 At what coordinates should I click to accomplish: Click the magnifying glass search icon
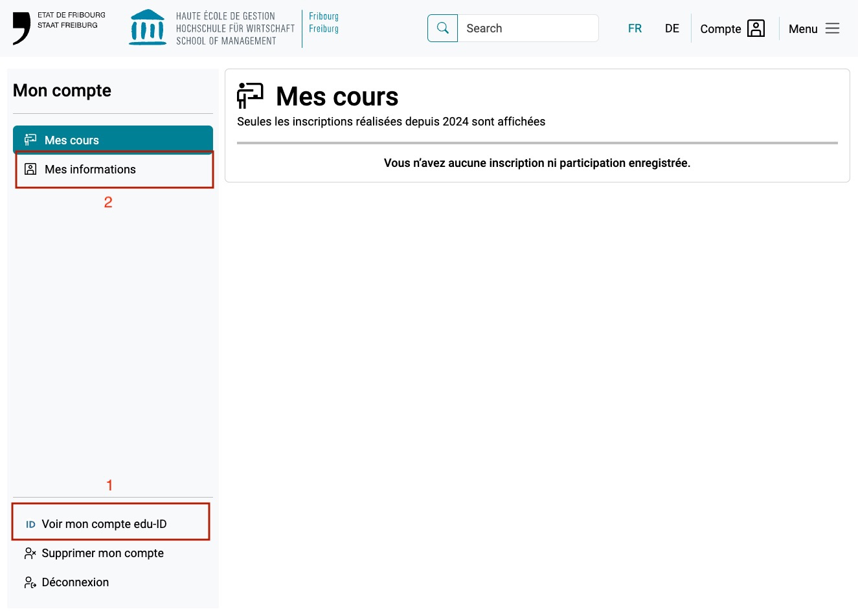[x=443, y=28]
